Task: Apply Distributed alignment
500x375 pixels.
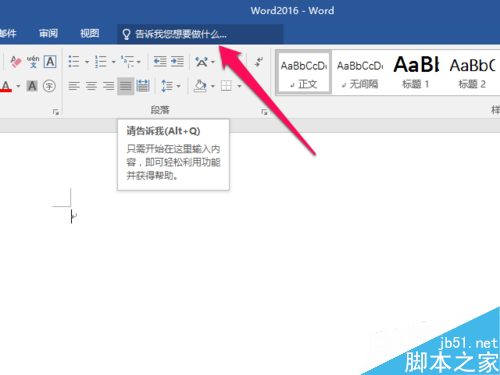Action: [143, 86]
